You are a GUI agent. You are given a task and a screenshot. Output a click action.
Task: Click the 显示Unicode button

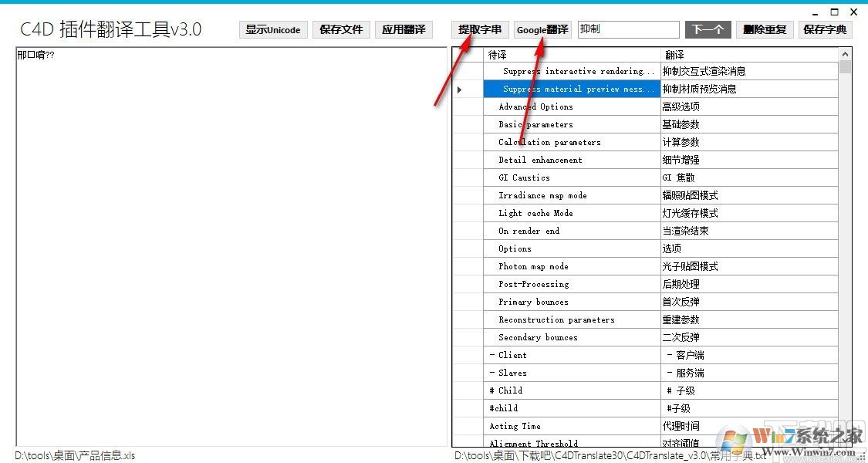pyautogui.click(x=273, y=30)
